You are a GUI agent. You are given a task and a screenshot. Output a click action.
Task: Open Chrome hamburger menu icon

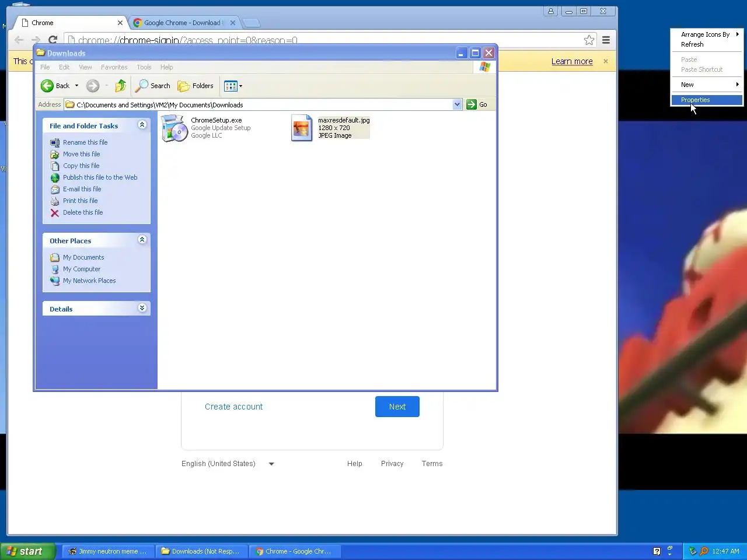pyautogui.click(x=606, y=40)
